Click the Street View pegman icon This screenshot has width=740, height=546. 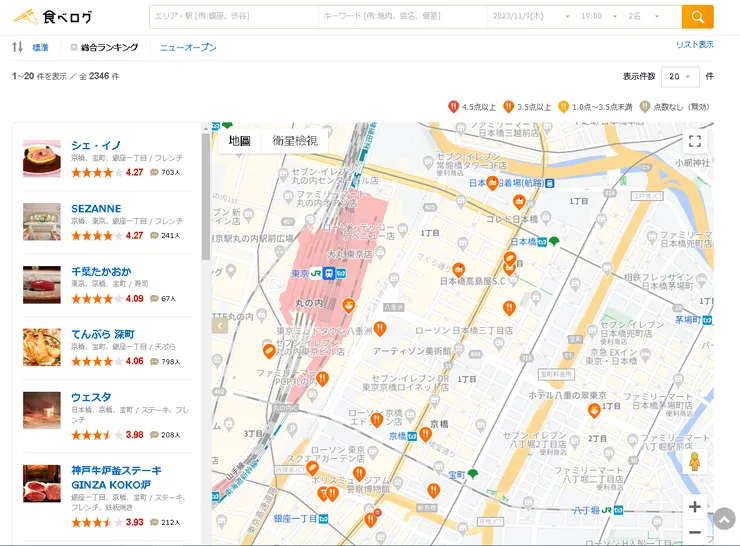(694, 462)
